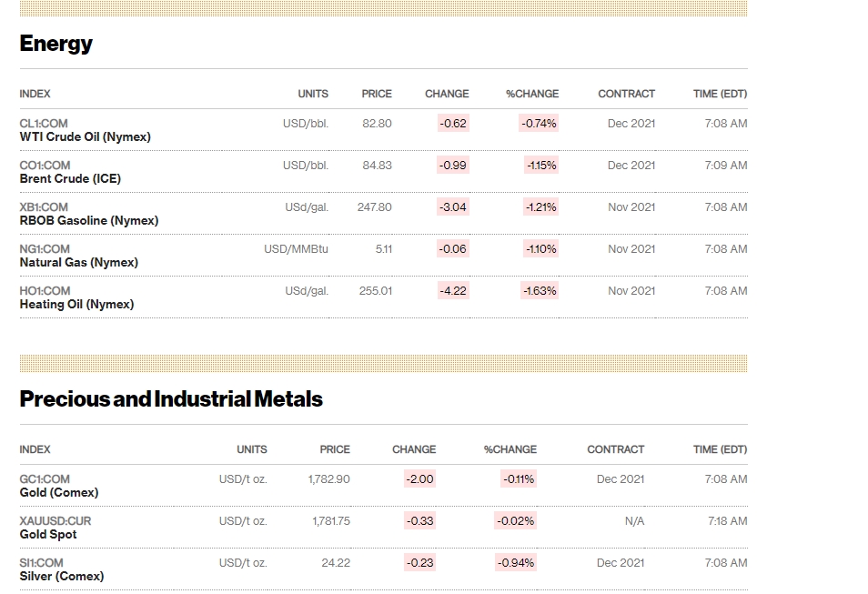This screenshot has width=868, height=594.
Task: Click the Energy section heading
Action: (x=56, y=44)
